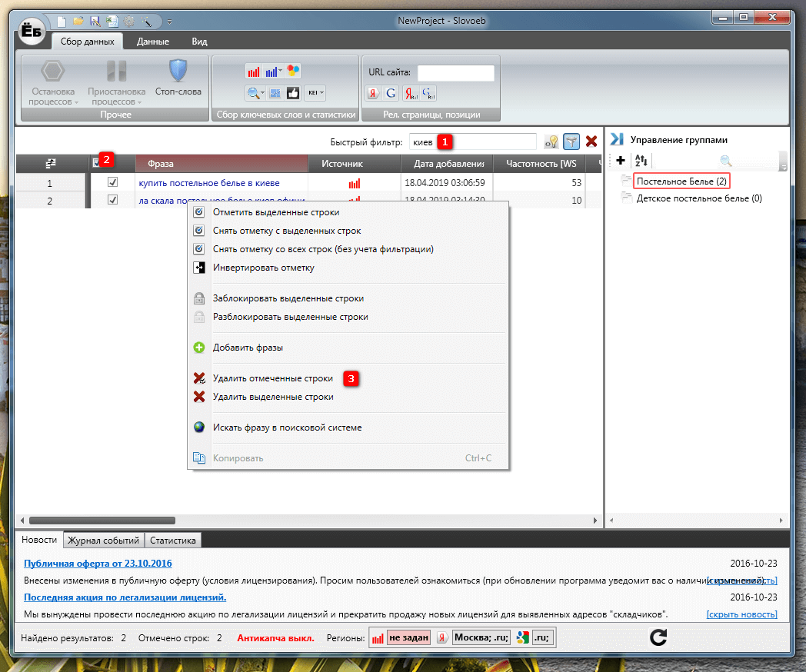Open the dropdown arrow beside magnifier icon

click(x=263, y=93)
